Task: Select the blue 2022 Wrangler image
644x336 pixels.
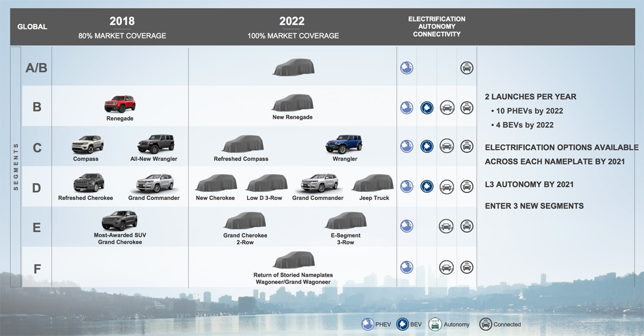Action: click(344, 144)
